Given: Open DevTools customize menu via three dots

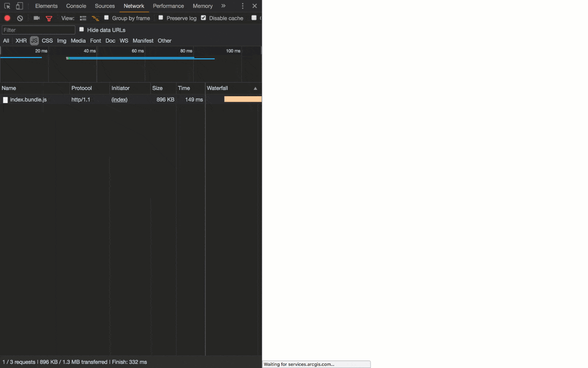Looking at the screenshot, I should pos(243,6).
